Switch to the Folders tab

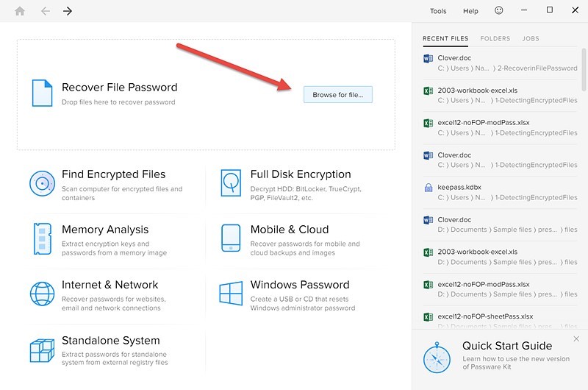coord(495,39)
